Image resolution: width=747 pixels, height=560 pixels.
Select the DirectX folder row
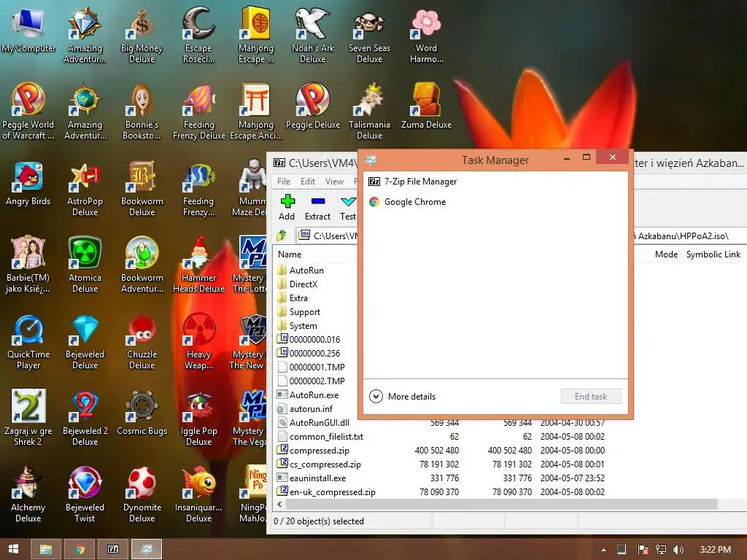[303, 284]
